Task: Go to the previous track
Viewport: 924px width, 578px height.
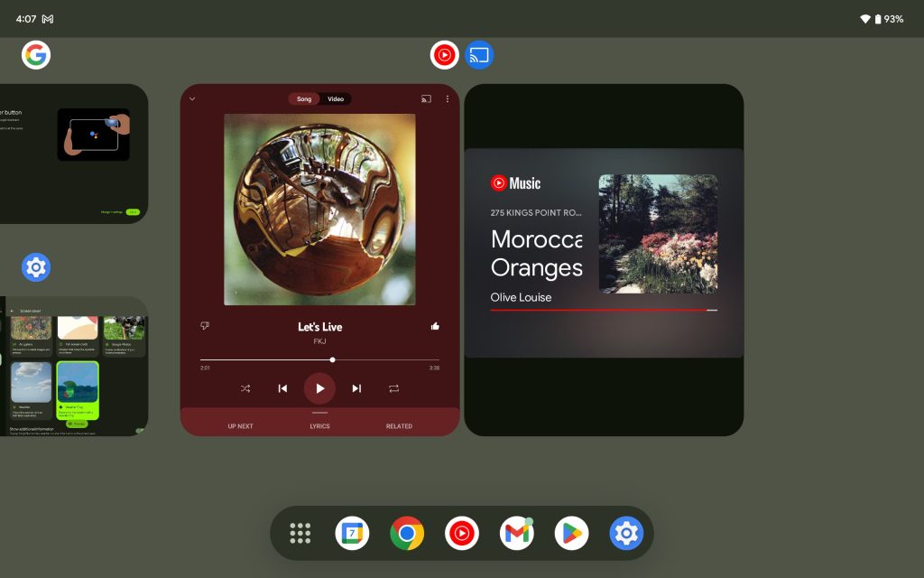Action: (282, 388)
